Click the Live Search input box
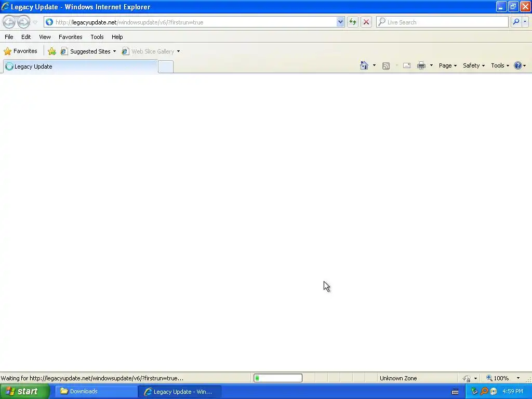532x399 pixels. coord(442,22)
